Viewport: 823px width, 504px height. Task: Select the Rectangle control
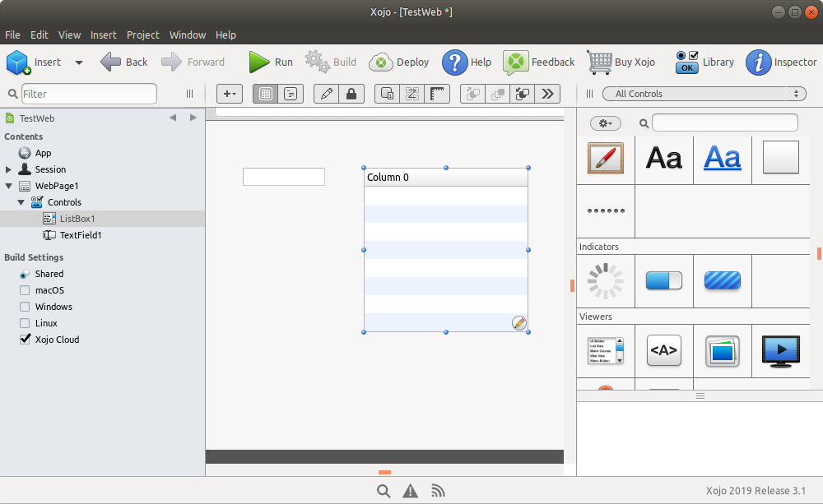point(781,157)
